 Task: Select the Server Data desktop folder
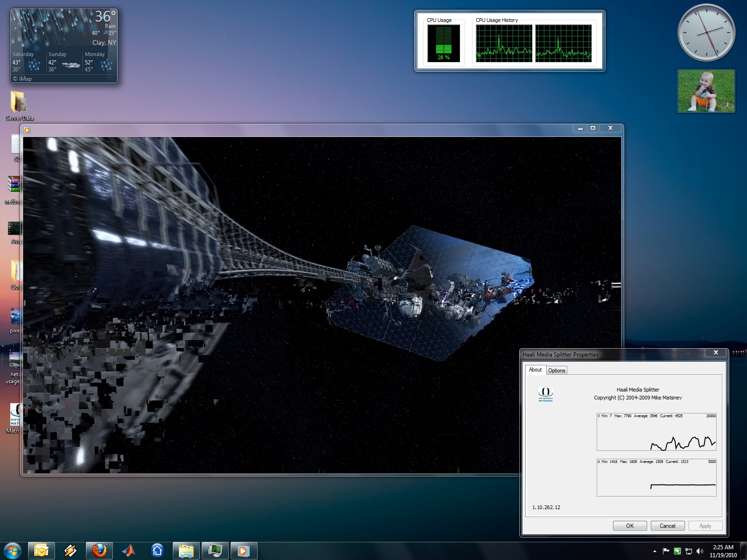(x=19, y=105)
